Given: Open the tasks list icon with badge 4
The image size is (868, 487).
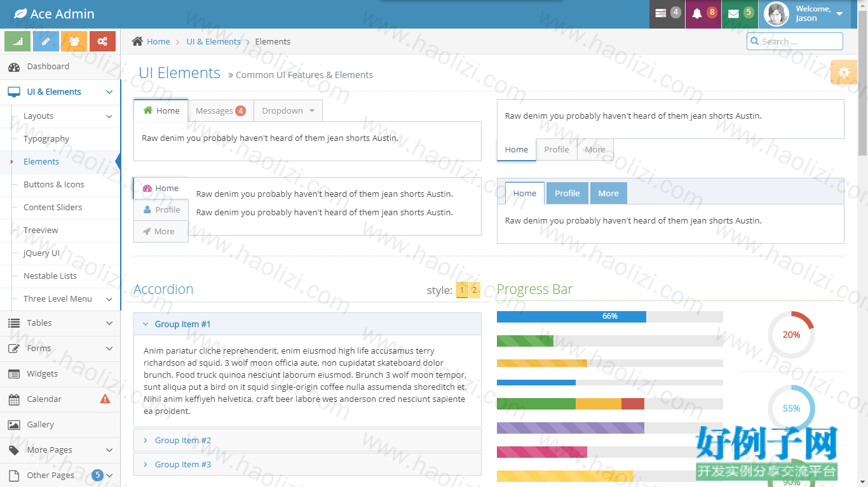Looking at the screenshot, I should click(667, 14).
